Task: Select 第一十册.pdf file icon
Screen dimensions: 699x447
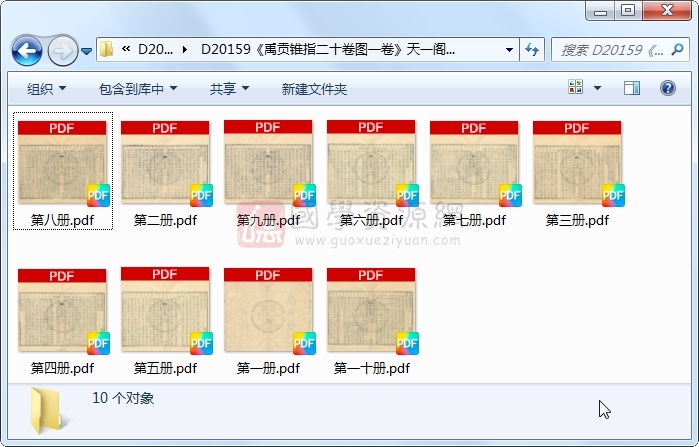Action: [372, 311]
